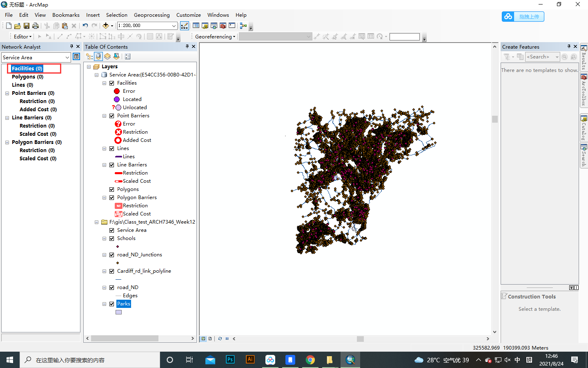The width and height of the screenshot is (588, 368).
Task: Collapse the Facilities legend in Layers
Action: click(x=104, y=83)
